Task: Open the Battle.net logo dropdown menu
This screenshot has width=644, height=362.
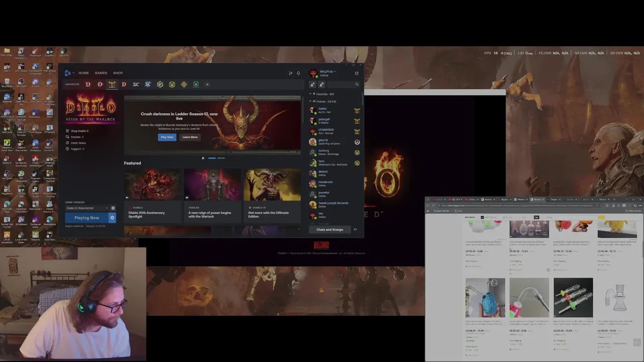Action: (68, 73)
